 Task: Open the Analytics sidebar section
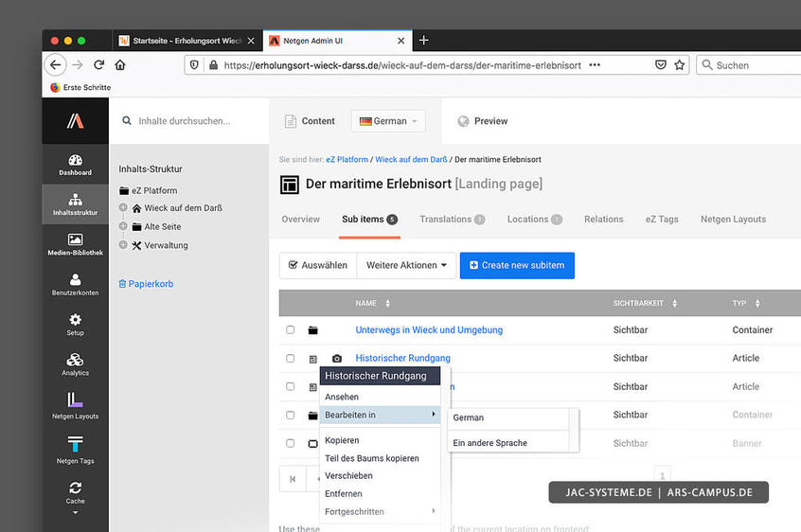tap(75, 364)
